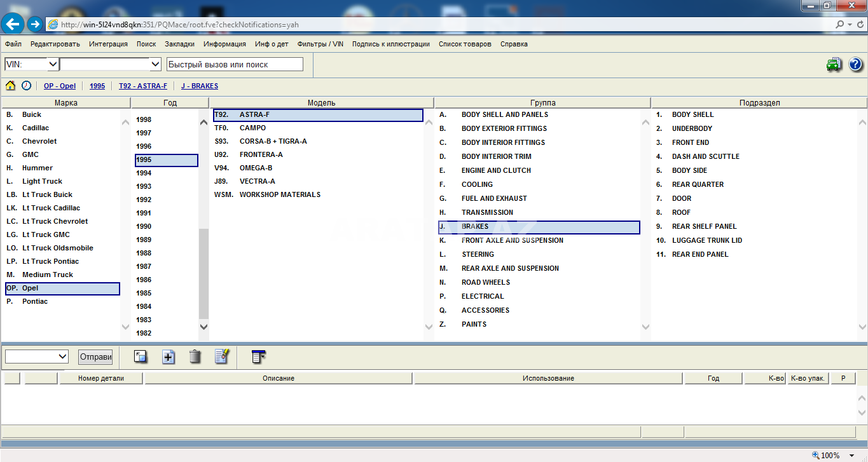Click the trash can delete icon
The image size is (868, 462).
tap(195, 357)
